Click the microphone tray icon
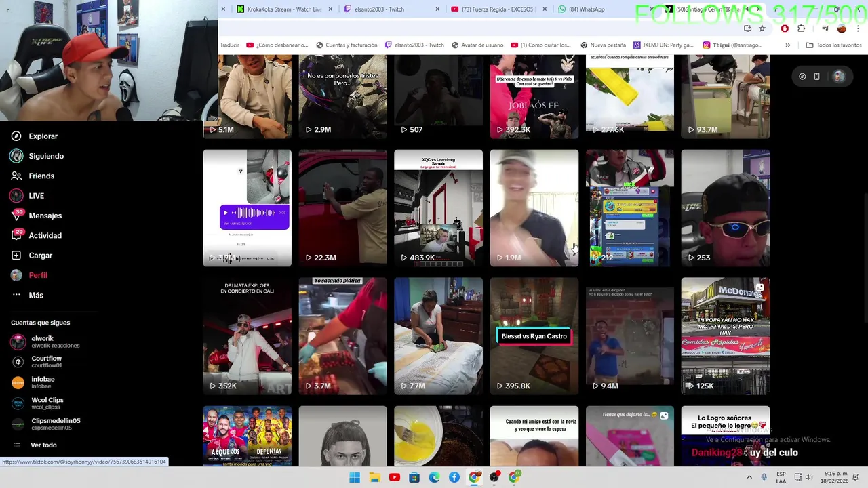Screen dimensions: 868x488 [764, 477]
